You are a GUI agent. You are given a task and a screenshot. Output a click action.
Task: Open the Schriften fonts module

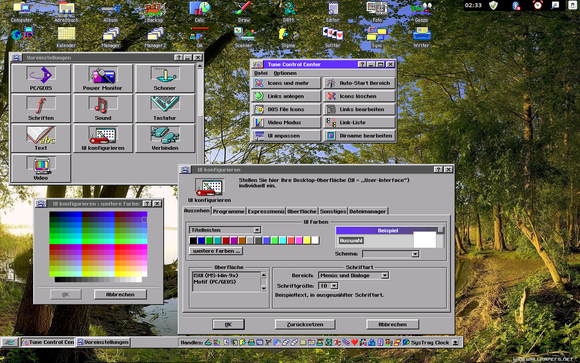click(41, 108)
